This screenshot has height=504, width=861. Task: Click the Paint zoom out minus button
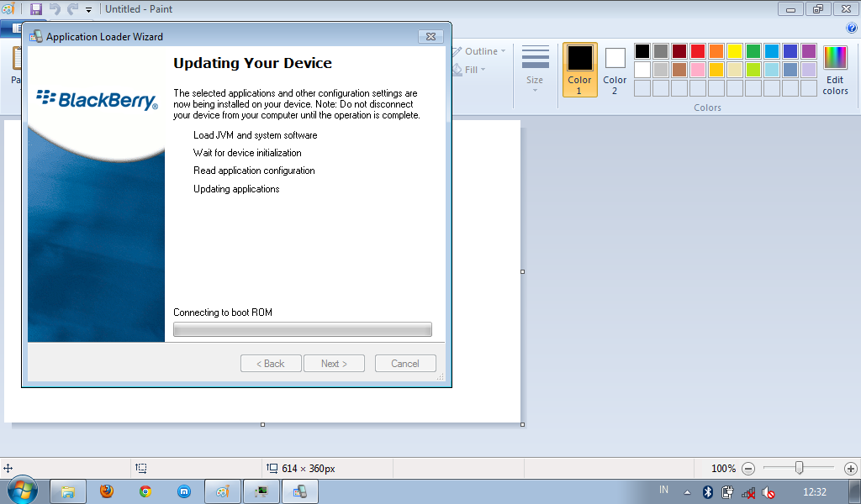click(x=747, y=469)
